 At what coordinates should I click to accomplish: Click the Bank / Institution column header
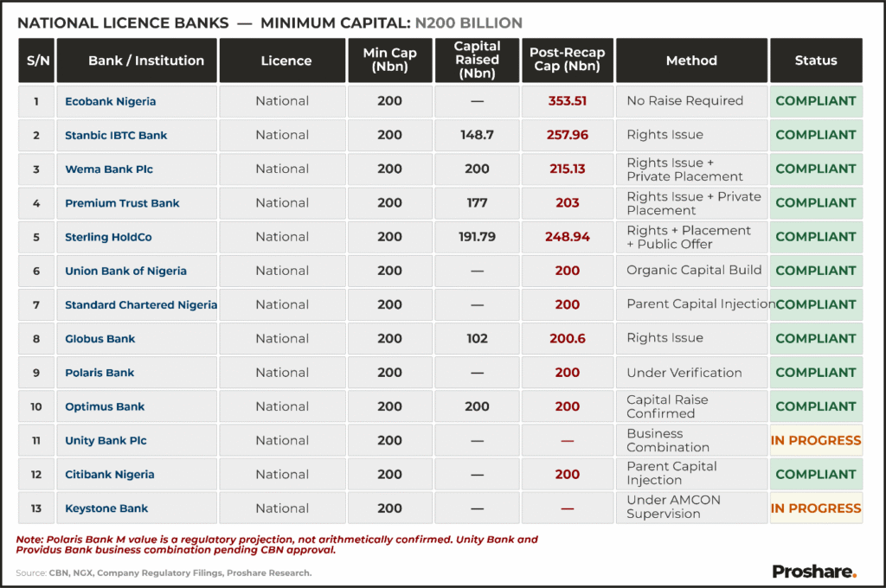(146, 61)
